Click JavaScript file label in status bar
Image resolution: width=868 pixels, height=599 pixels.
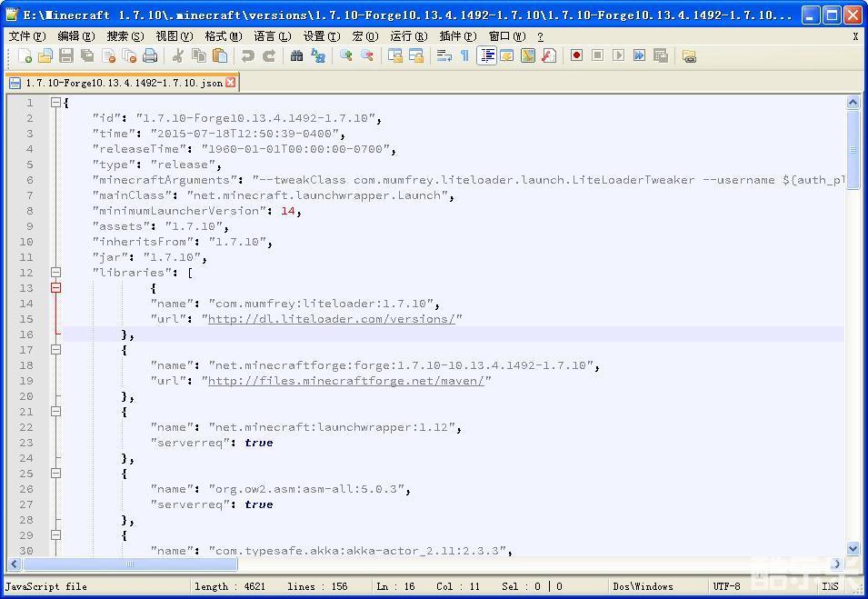[46, 586]
